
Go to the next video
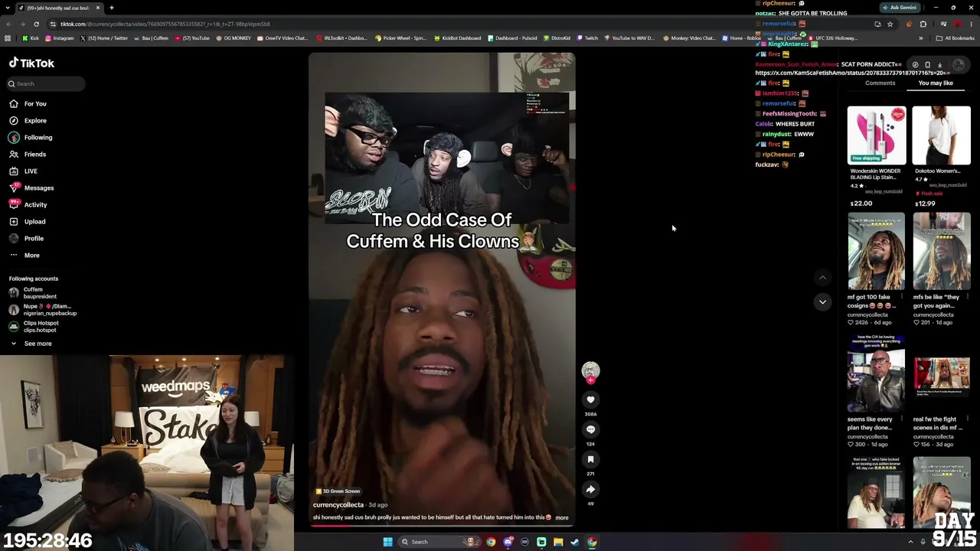[x=822, y=302]
